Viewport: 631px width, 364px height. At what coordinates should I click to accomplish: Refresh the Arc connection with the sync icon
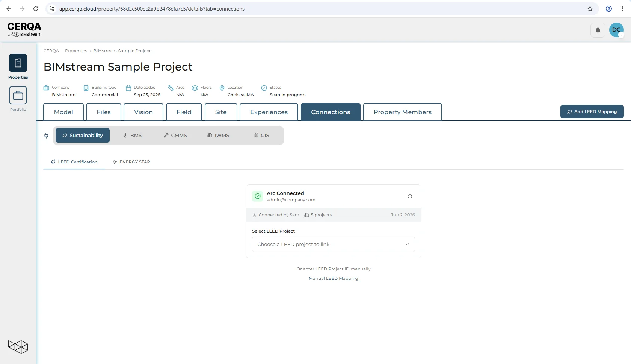(x=410, y=196)
